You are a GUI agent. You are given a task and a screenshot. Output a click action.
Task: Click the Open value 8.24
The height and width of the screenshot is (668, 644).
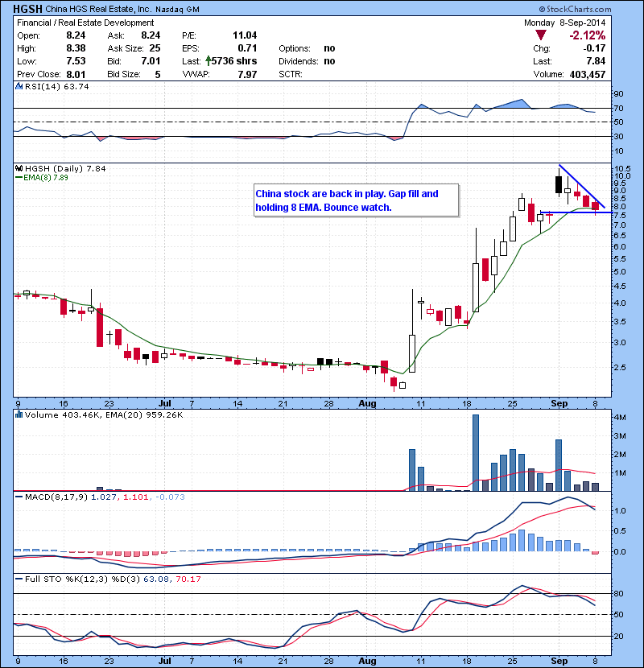click(76, 35)
